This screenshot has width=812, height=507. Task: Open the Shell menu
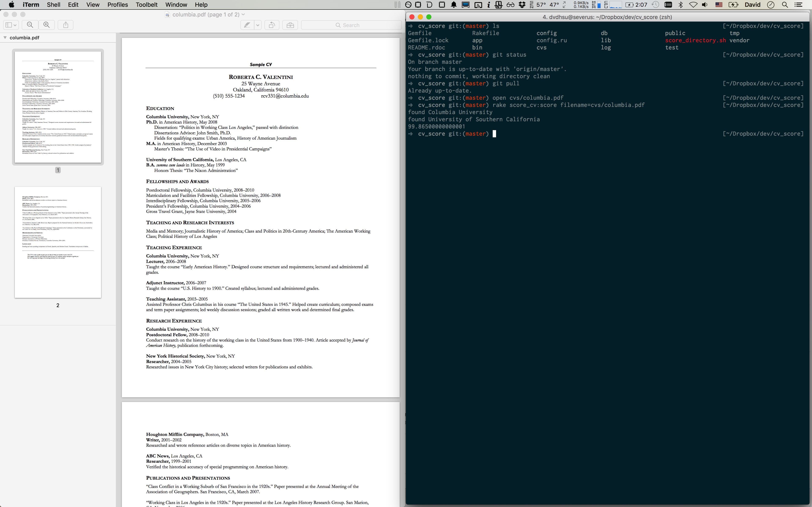(53, 5)
